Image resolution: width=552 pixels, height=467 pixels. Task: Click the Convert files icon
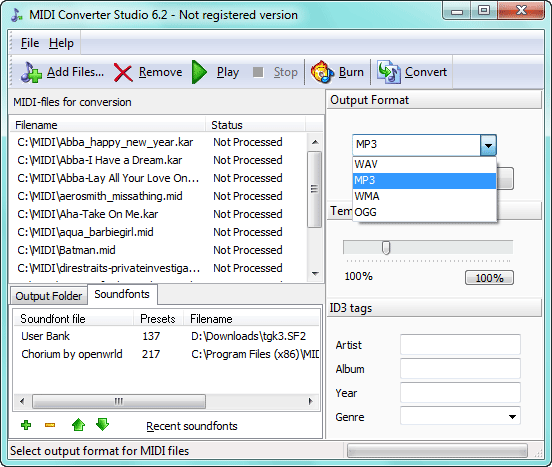(389, 72)
